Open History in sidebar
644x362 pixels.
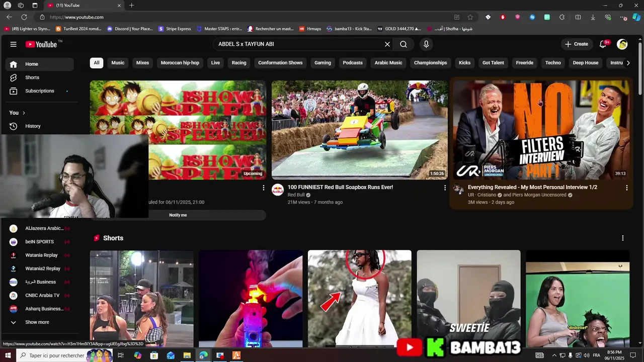40,126
